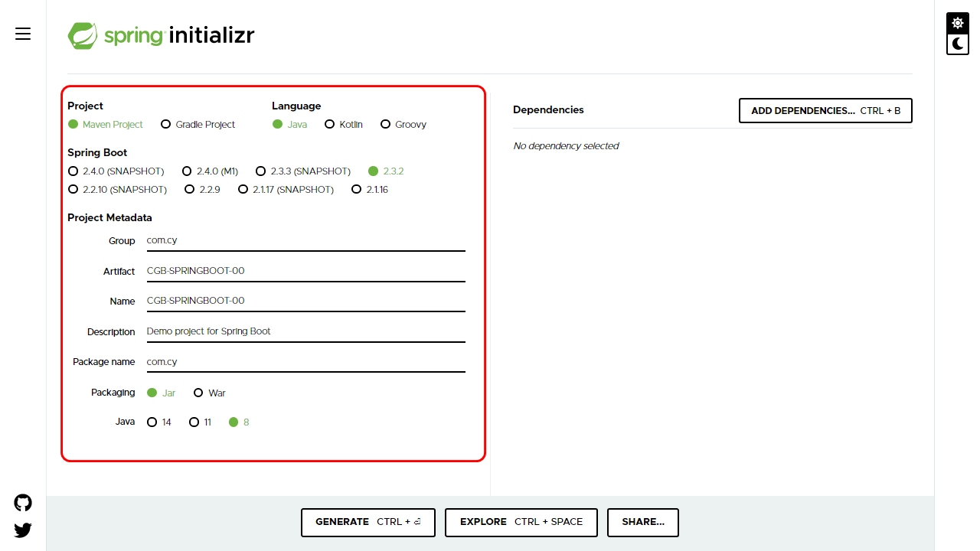Select Spring Boot 2.4.0 (M1)

[x=210, y=171]
